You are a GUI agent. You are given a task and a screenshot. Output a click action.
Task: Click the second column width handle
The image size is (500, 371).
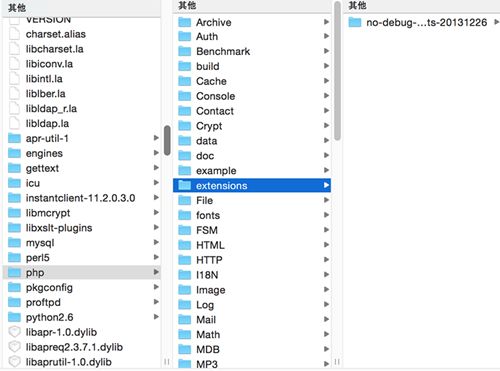(x=337, y=362)
